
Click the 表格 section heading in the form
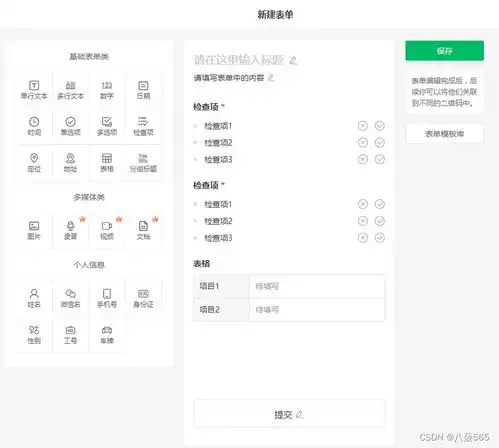pos(202,264)
